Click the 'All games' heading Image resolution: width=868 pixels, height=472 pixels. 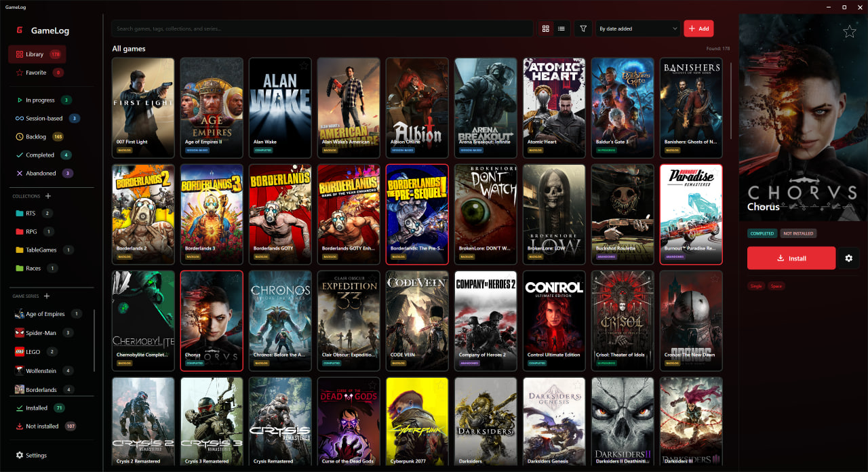[x=129, y=49]
